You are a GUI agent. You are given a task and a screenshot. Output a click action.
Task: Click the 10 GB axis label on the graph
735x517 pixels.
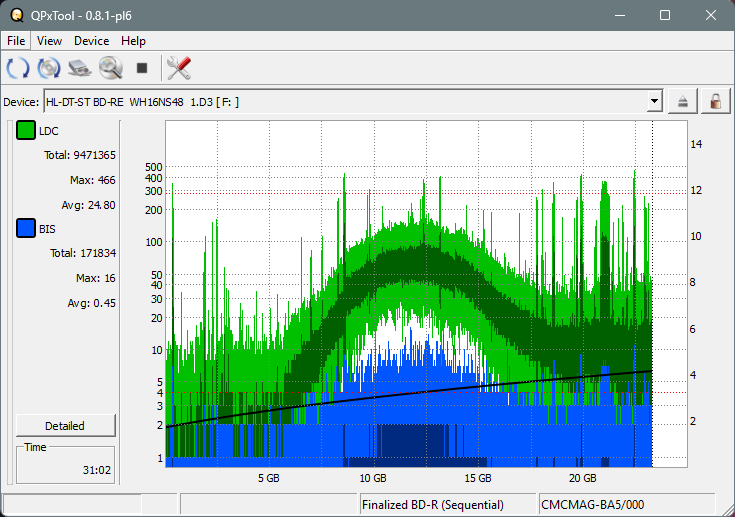(x=373, y=478)
